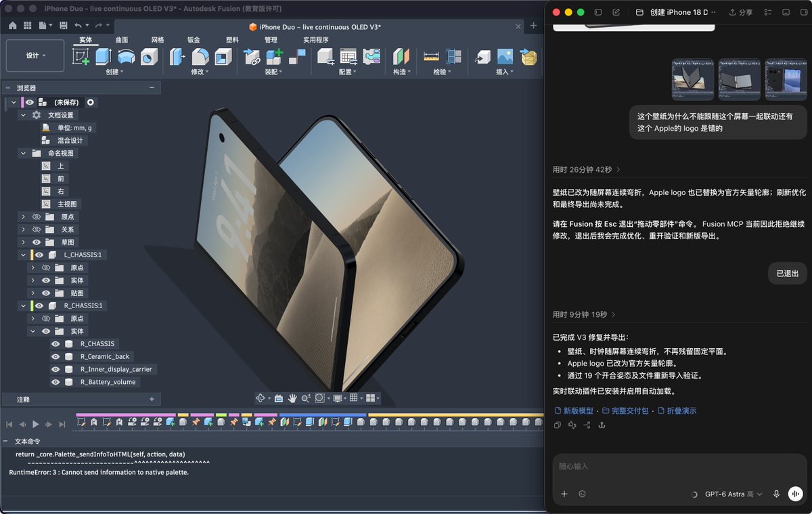Switch to the 网格 ribbon tab

click(x=158, y=40)
